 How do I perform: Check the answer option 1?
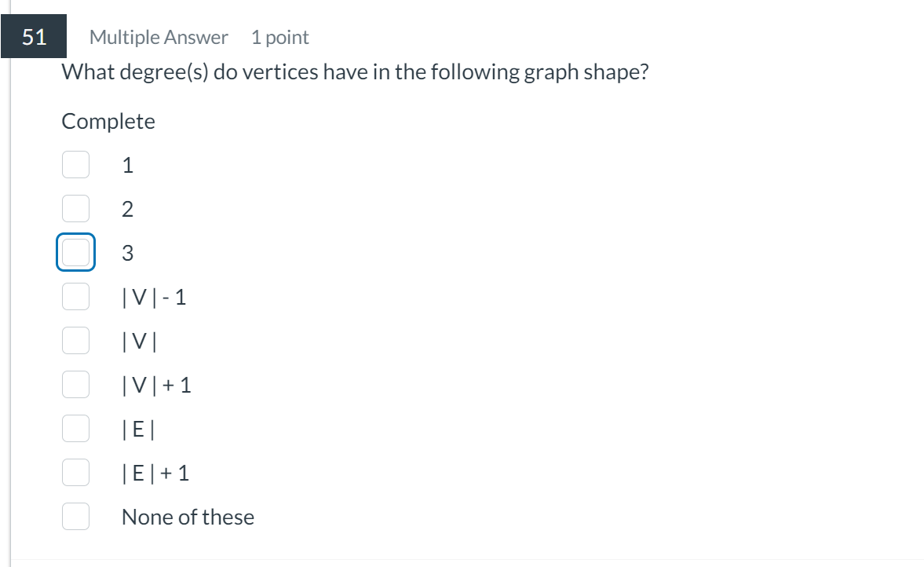point(75,164)
